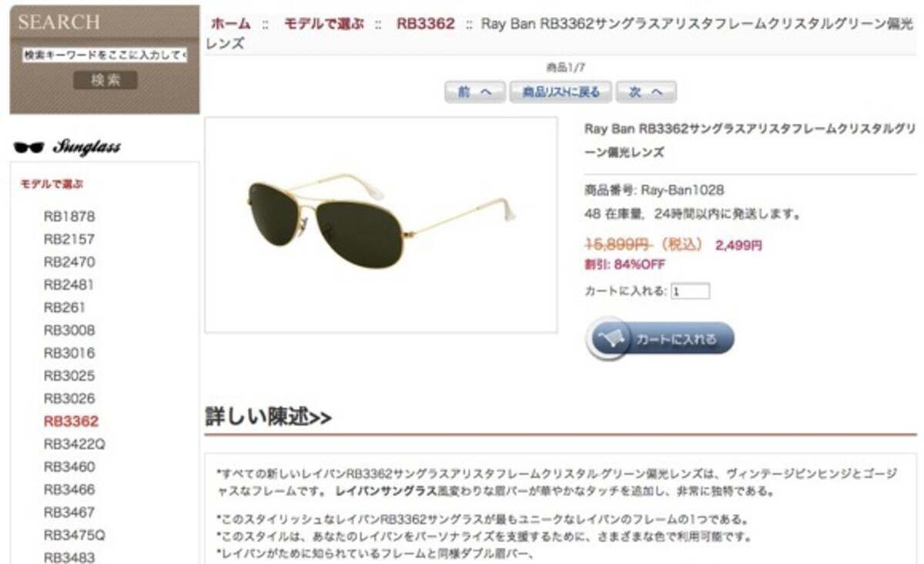Click the sunglasses logo icon in sidebar
This screenshot has height=564, width=924.
pyautogui.click(x=28, y=148)
